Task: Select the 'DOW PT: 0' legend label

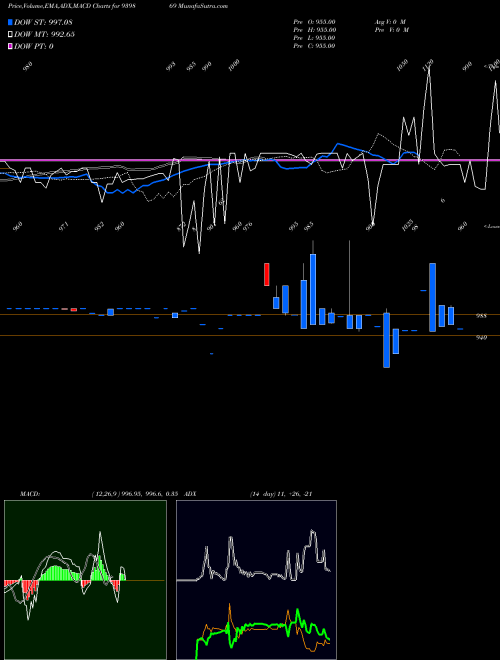Action: tap(34, 46)
